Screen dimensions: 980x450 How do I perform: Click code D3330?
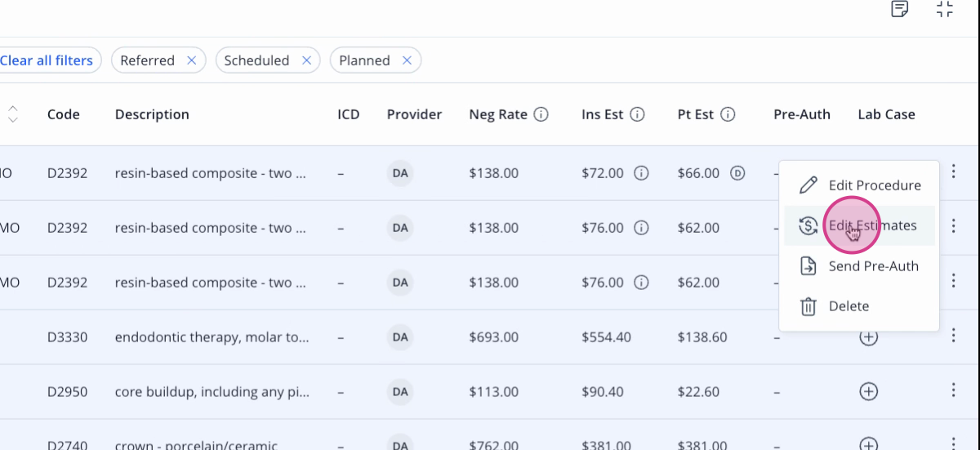68,337
